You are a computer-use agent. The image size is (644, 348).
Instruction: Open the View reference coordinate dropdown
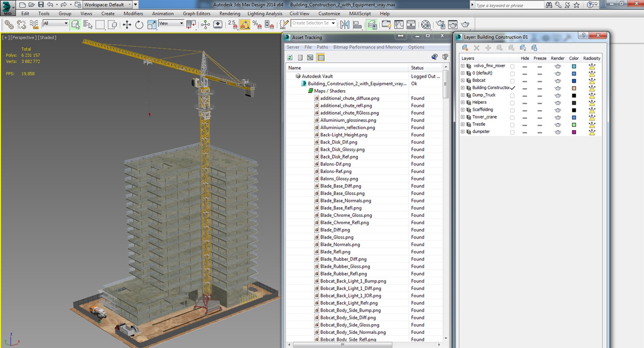(171, 23)
